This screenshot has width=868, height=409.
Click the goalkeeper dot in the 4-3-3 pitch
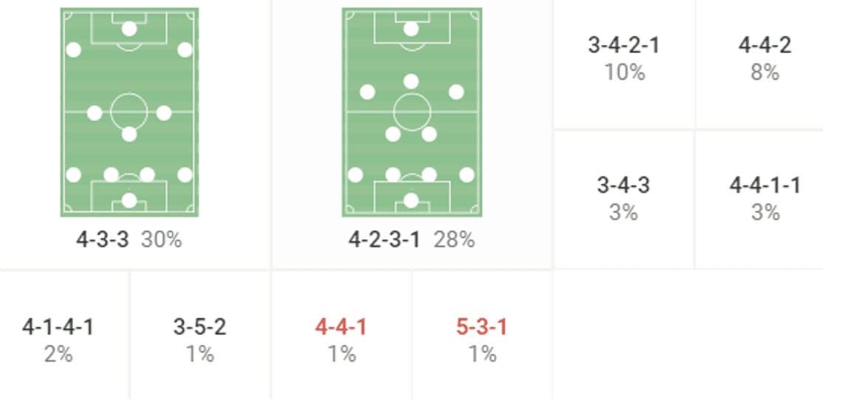[129, 200]
